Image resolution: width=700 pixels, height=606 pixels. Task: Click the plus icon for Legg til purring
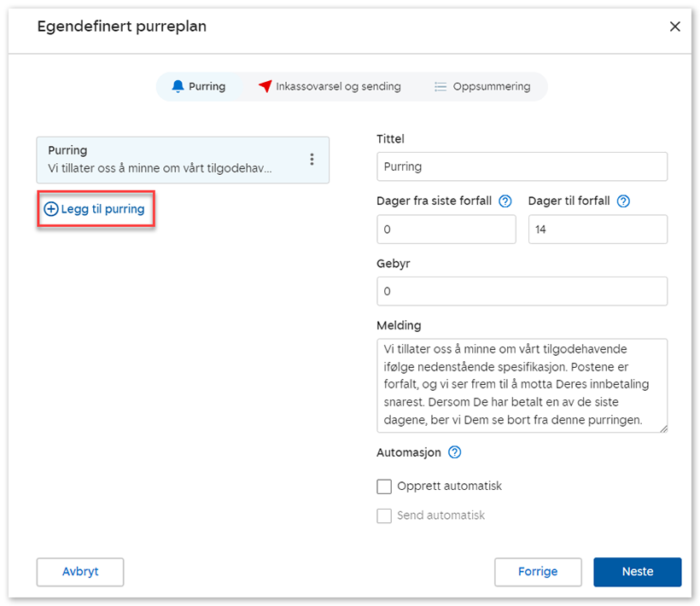(51, 209)
